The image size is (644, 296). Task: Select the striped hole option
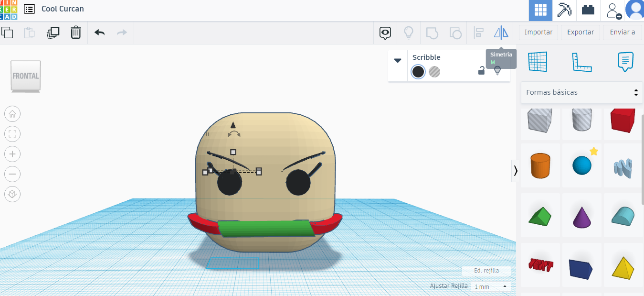(434, 72)
